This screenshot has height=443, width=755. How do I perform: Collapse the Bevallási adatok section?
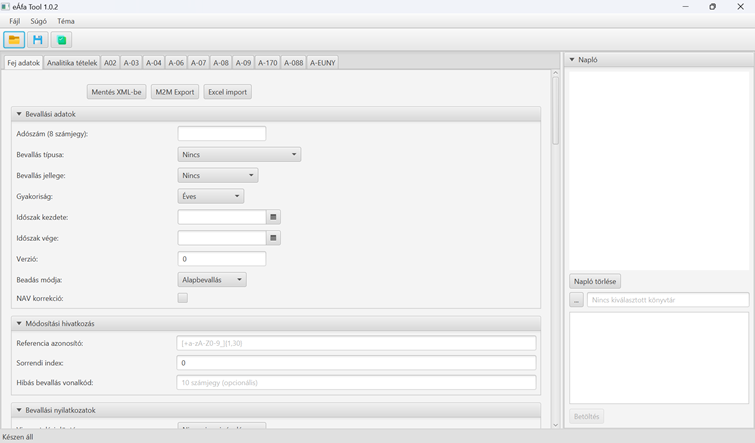click(19, 114)
